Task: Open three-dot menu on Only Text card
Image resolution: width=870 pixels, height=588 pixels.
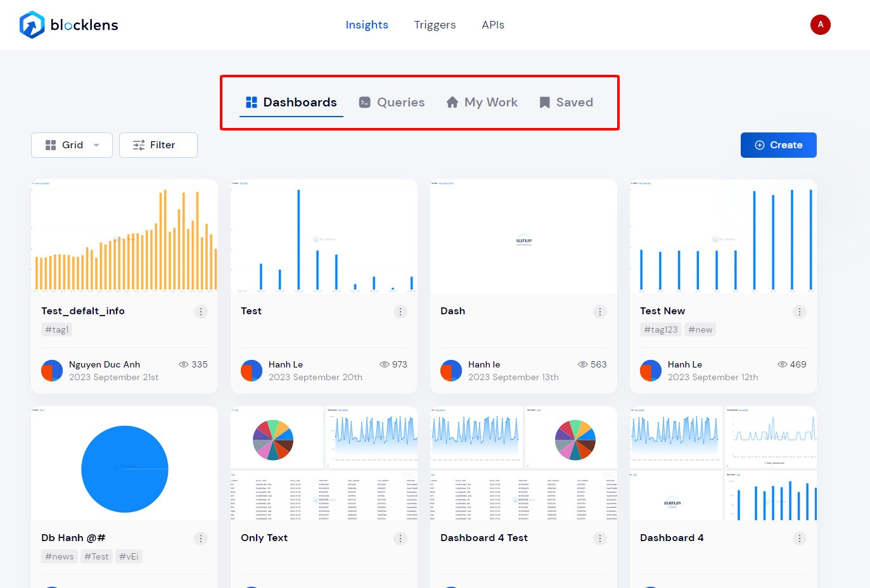Action: point(400,539)
